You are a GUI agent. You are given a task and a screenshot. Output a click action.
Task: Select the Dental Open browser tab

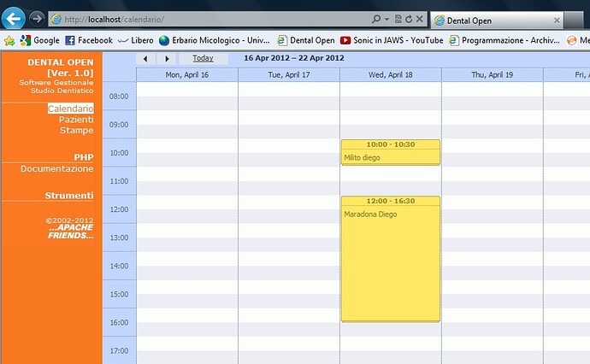(497, 21)
